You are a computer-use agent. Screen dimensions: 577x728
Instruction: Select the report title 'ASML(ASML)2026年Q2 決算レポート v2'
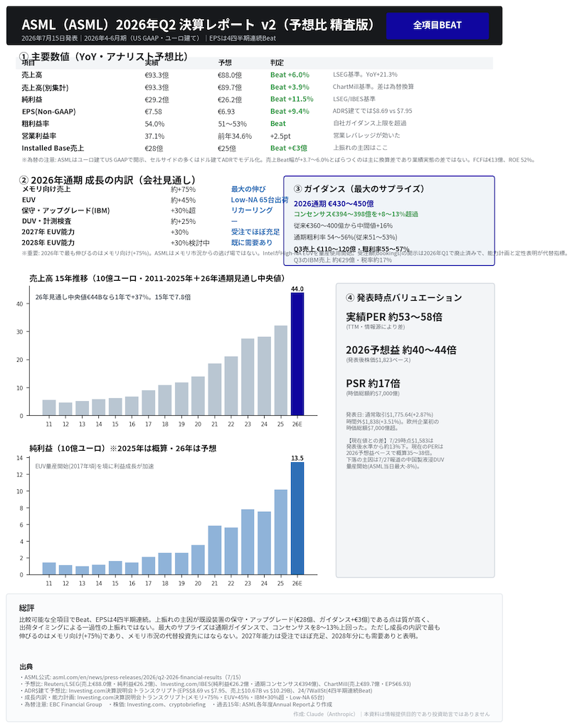(x=149, y=25)
